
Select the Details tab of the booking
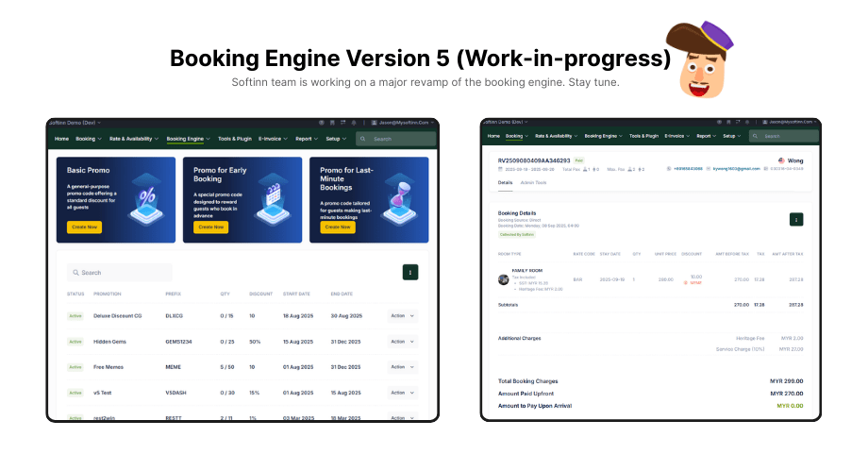coord(506,183)
